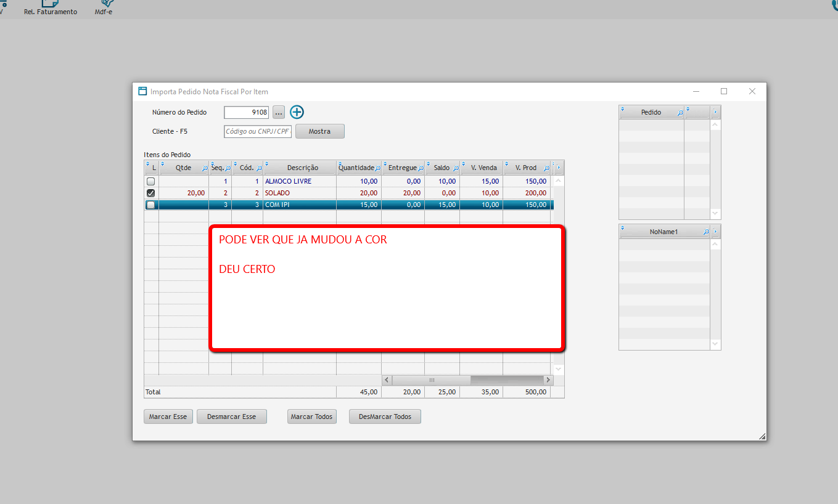The image size is (838, 504).
Task: Click the DesMarcar Todos button
Action: pyautogui.click(x=385, y=417)
